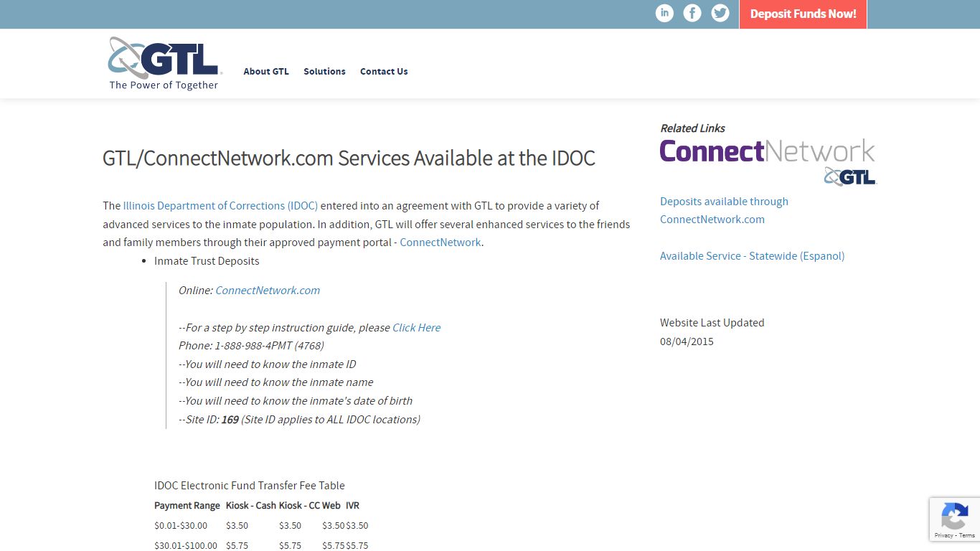
Task: Click the Related Links heading
Action: pos(692,128)
